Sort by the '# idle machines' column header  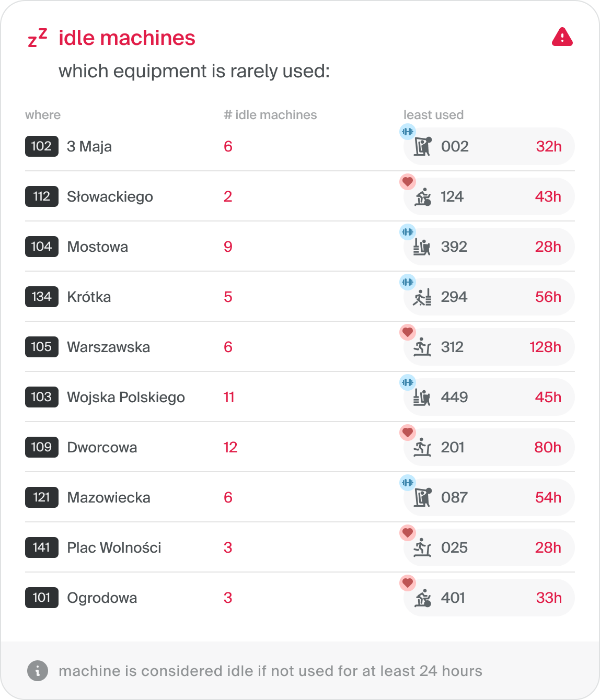click(x=270, y=115)
